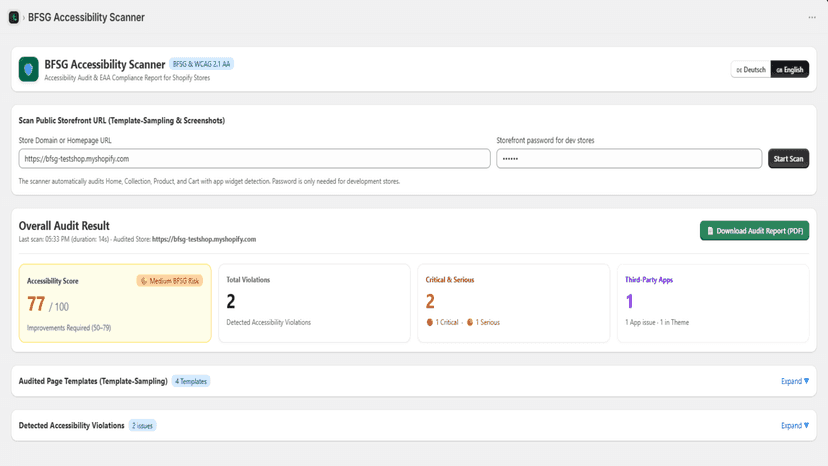Switch the language to Deutsch
The image size is (828, 466).
tap(751, 69)
